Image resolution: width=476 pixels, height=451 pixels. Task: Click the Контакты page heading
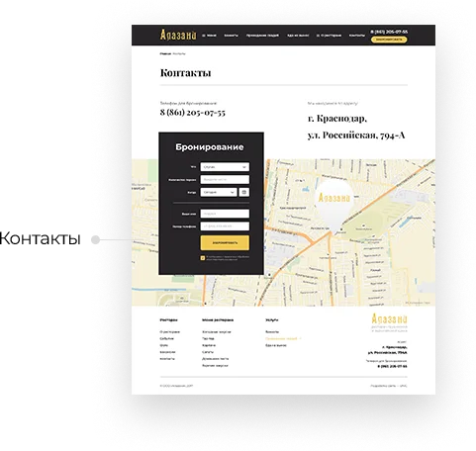pos(185,72)
